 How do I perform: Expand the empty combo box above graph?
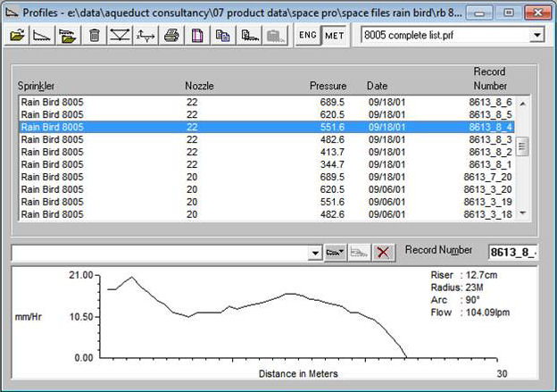pyautogui.click(x=315, y=253)
